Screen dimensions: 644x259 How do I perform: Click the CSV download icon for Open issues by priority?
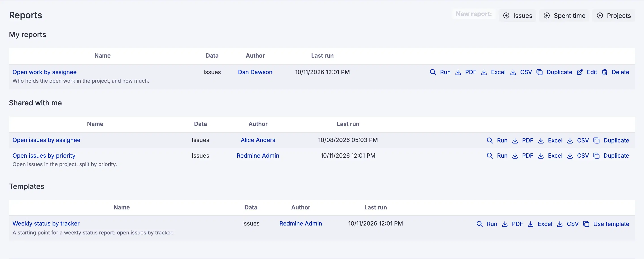click(570, 156)
